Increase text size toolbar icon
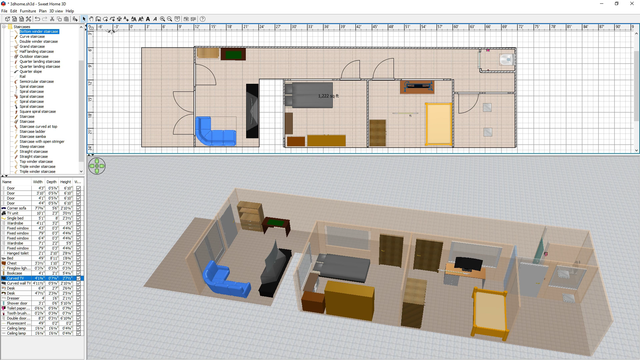 point(134,19)
